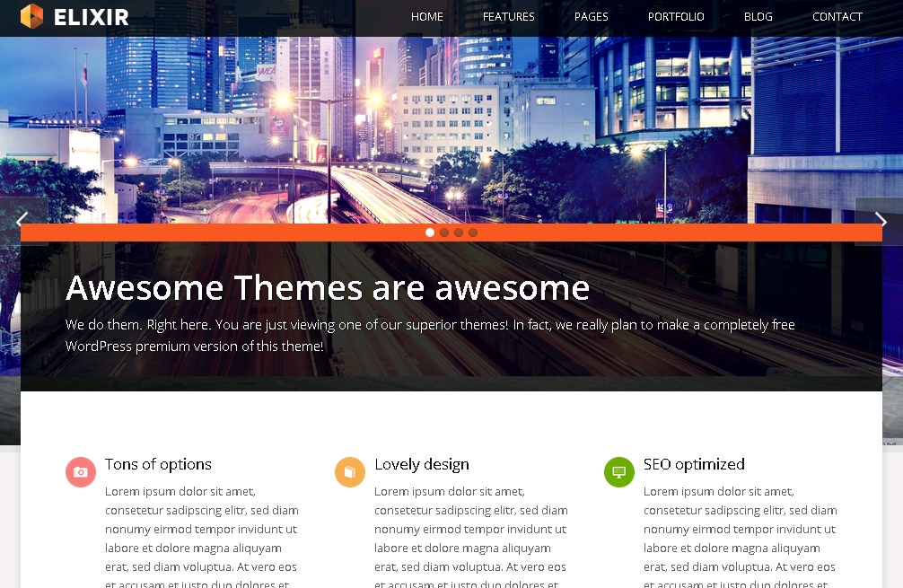This screenshot has height=588, width=903.
Task: Click the green monitor icon
Action: pyautogui.click(x=619, y=472)
